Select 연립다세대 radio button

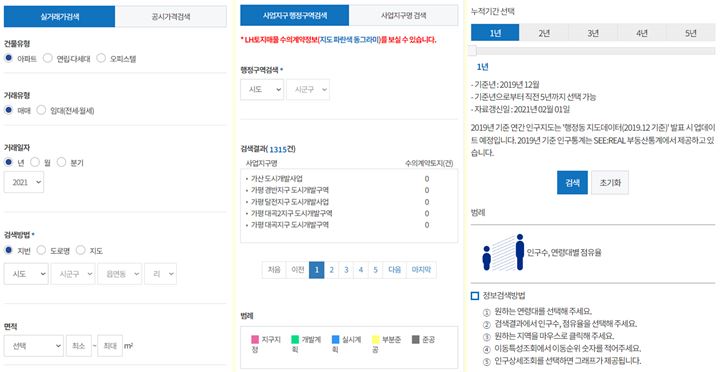coord(47,58)
